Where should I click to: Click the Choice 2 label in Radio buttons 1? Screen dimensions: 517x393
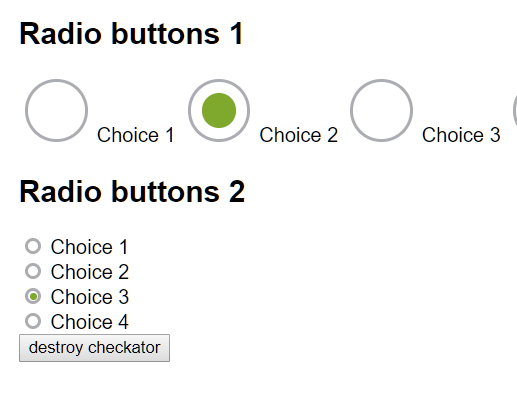[299, 135]
